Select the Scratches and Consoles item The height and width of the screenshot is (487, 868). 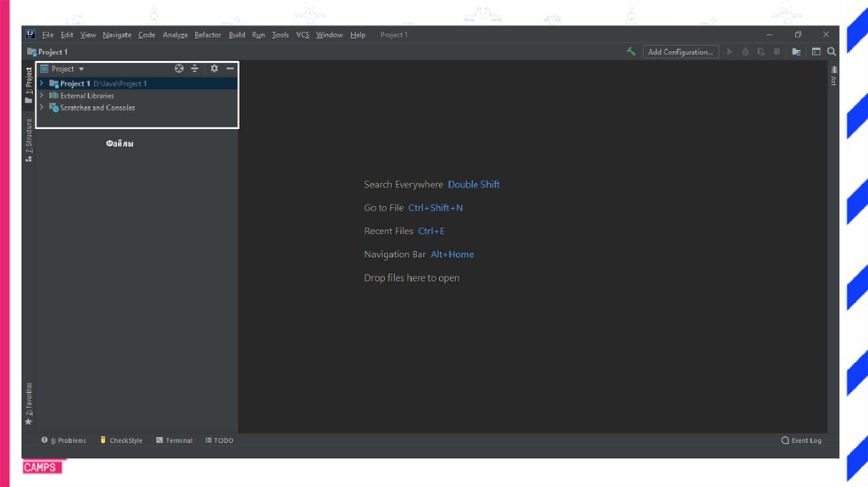(x=97, y=108)
